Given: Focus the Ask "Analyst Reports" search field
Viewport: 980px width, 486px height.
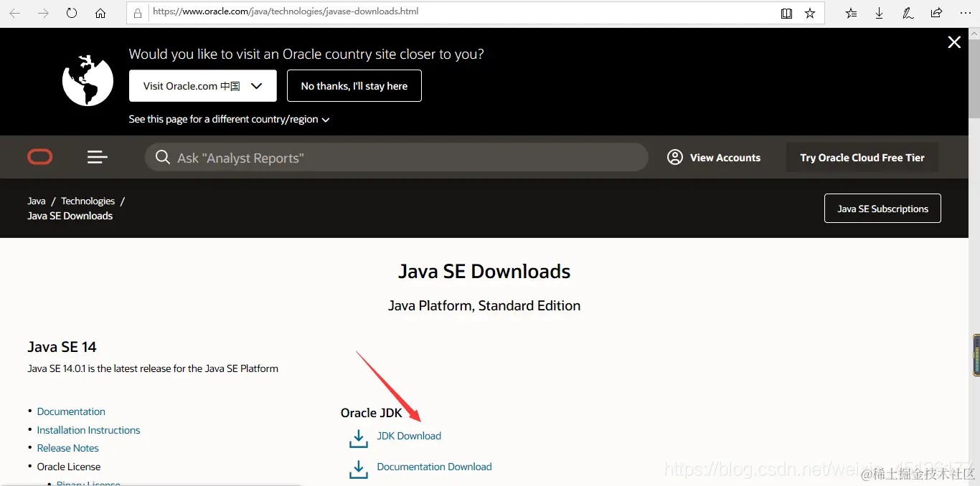Looking at the screenshot, I should [x=397, y=158].
